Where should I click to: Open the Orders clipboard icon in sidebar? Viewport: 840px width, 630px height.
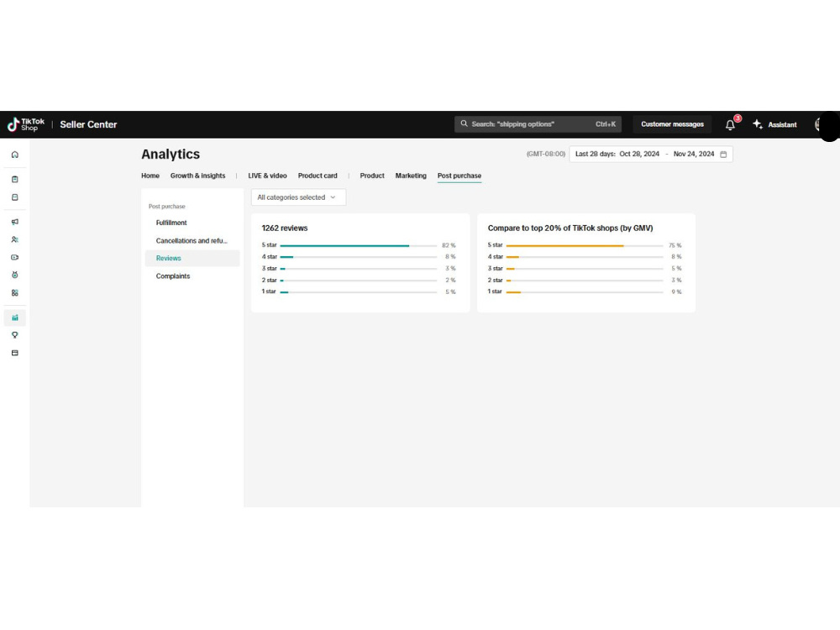click(x=15, y=179)
